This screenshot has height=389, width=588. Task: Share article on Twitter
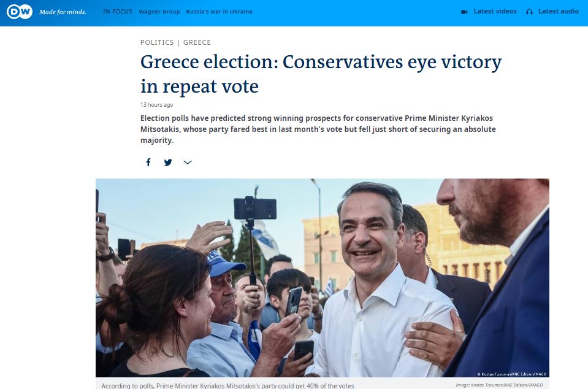coord(168,162)
